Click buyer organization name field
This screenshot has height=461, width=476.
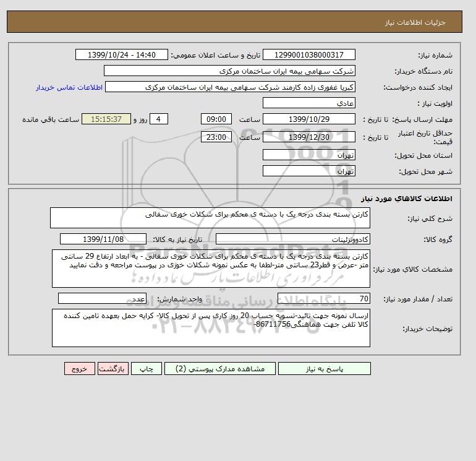pyautogui.click(x=229, y=71)
